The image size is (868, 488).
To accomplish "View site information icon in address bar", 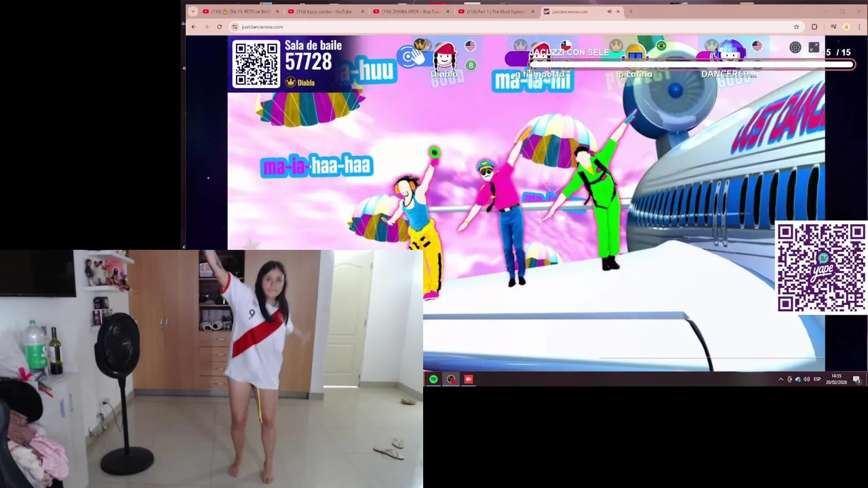I will [x=235, y=26].
